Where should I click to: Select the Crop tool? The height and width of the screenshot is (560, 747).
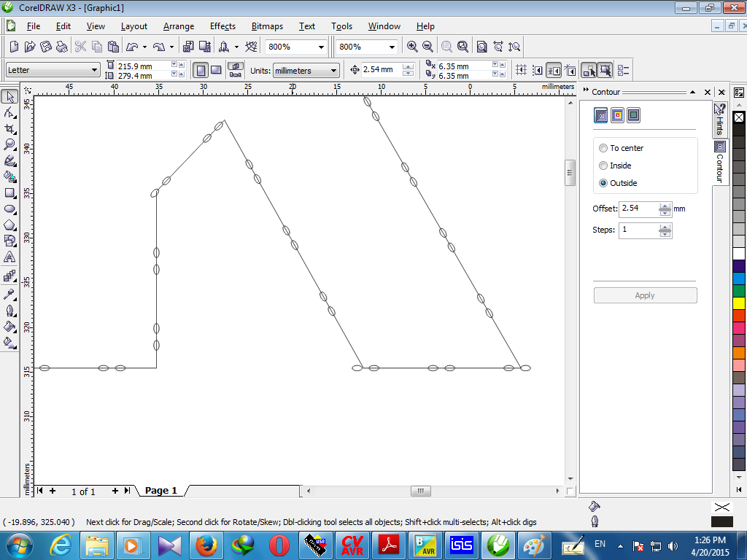point(9,128)
